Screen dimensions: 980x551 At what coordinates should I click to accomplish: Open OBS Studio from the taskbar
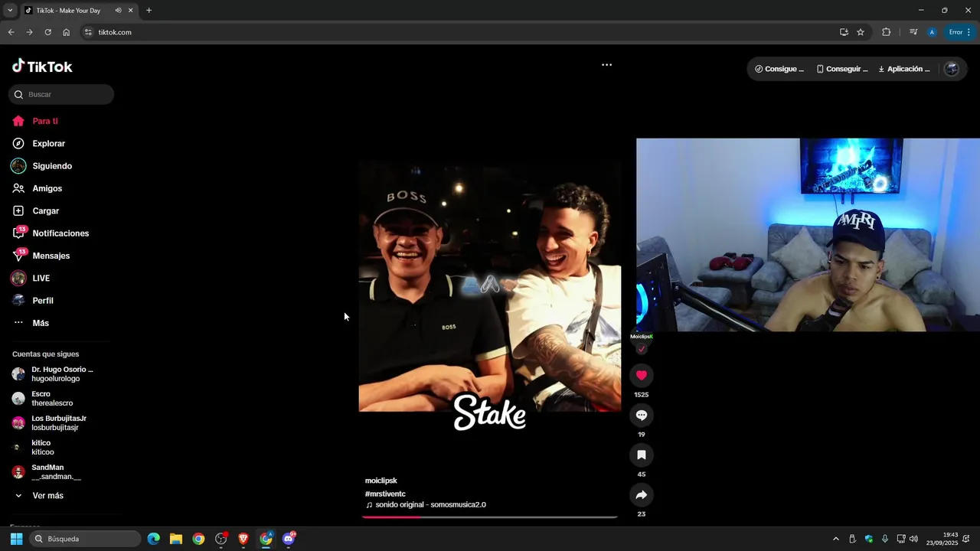point(221,539)
